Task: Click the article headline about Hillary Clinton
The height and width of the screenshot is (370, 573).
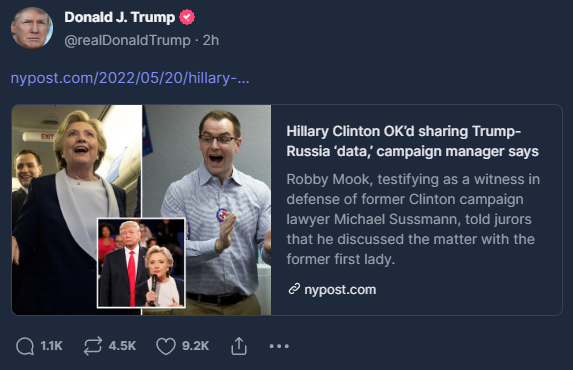Action: click(x=412, y=141)
